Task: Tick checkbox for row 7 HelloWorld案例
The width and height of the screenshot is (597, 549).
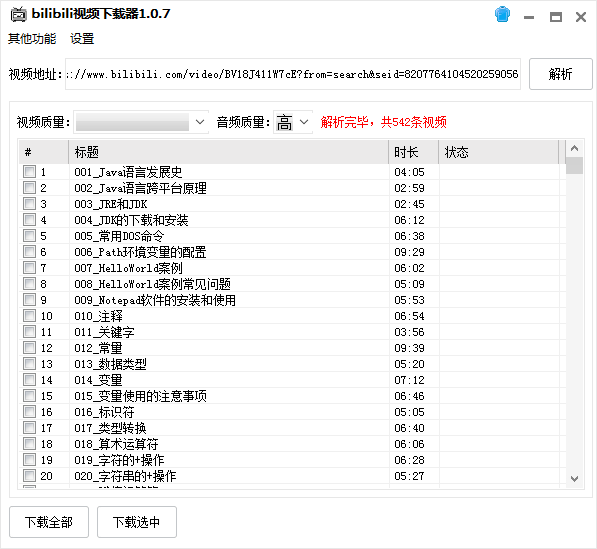Action: [x=29, y=268]
